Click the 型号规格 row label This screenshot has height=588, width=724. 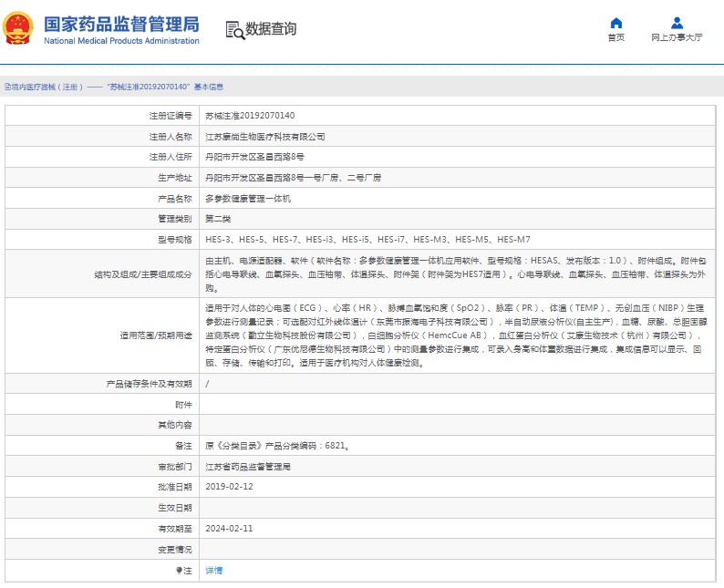pyautogui.click(x=175, y=240)
